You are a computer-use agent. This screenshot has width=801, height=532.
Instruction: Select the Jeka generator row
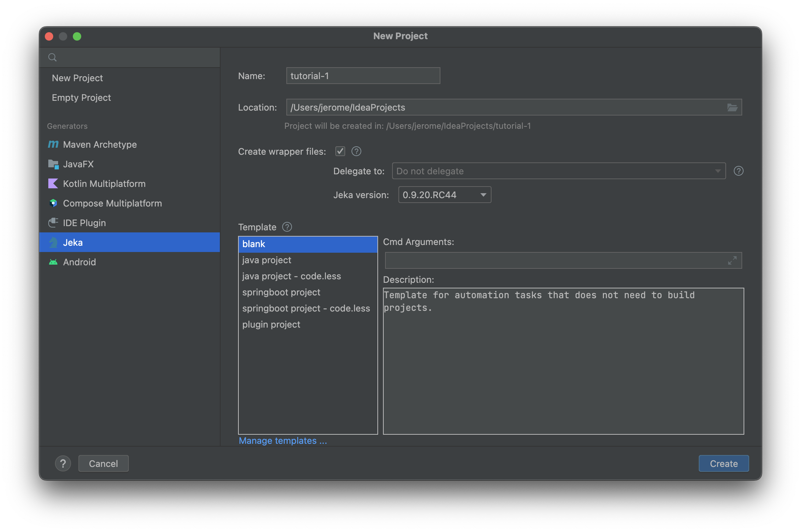click(130, 242)
